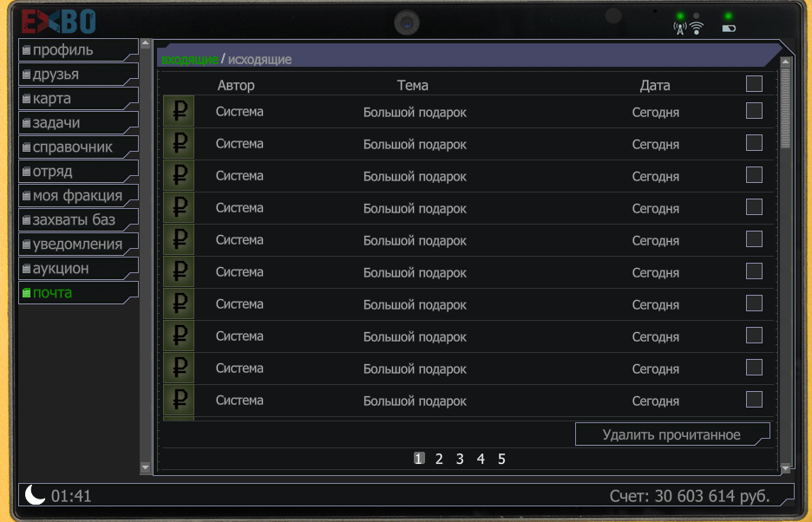The height and width of the screenshot is (522, 812).
Task: Click the Удалить прочитанное button
Action: click(x=672, y=434)
